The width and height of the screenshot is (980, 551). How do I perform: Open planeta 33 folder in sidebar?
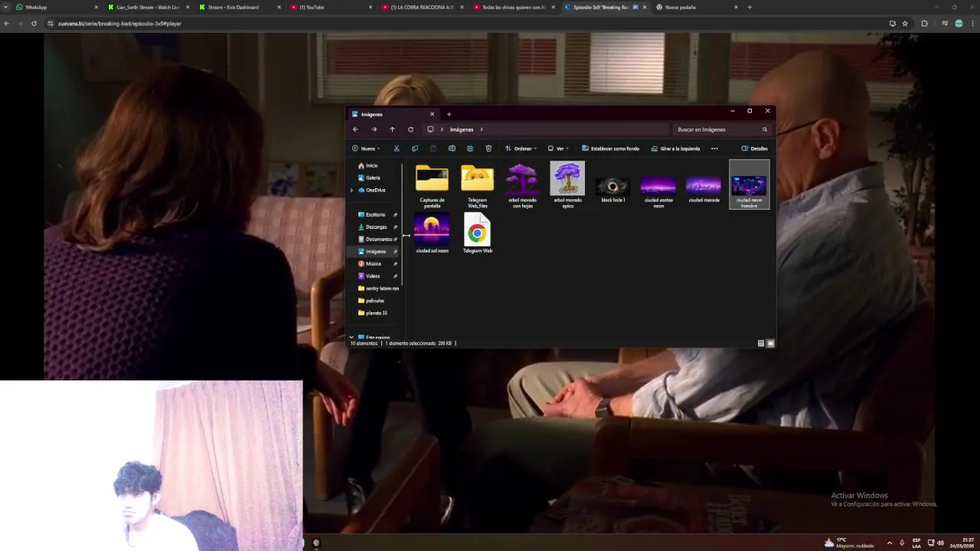[375, 313]
